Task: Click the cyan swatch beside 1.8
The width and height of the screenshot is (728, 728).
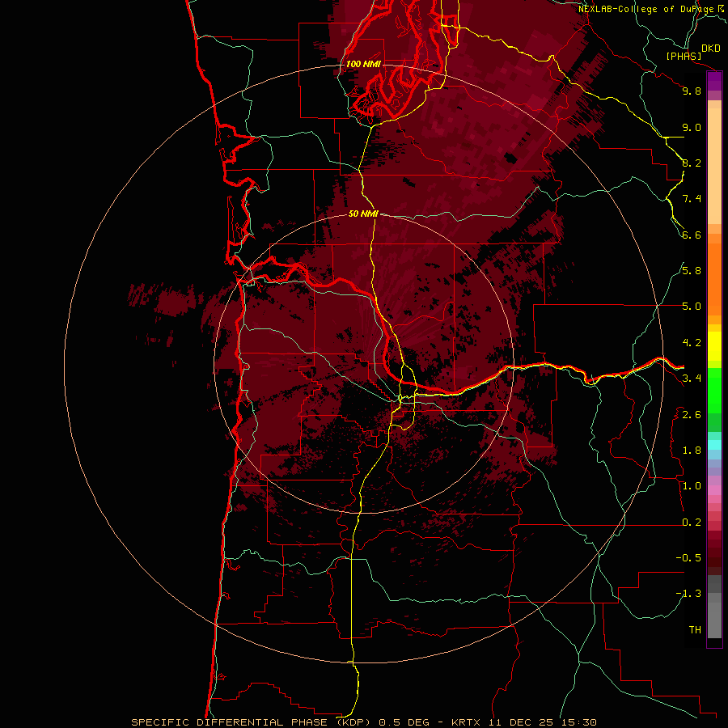Action: (714, 444)
